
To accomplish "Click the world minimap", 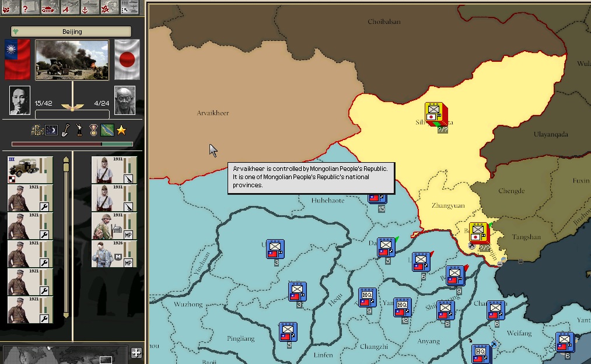I will coord(65,355).
